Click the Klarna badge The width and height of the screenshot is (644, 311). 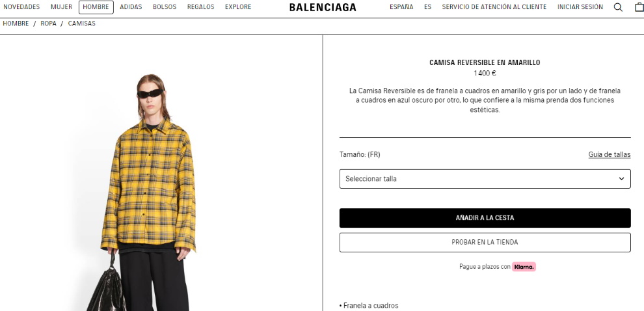[x=524, y=267]
